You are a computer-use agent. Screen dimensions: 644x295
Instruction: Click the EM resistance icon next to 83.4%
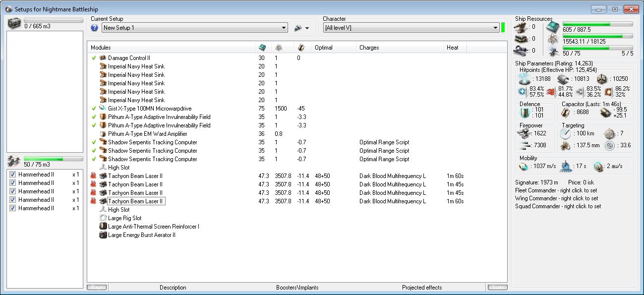click(523, 91)
